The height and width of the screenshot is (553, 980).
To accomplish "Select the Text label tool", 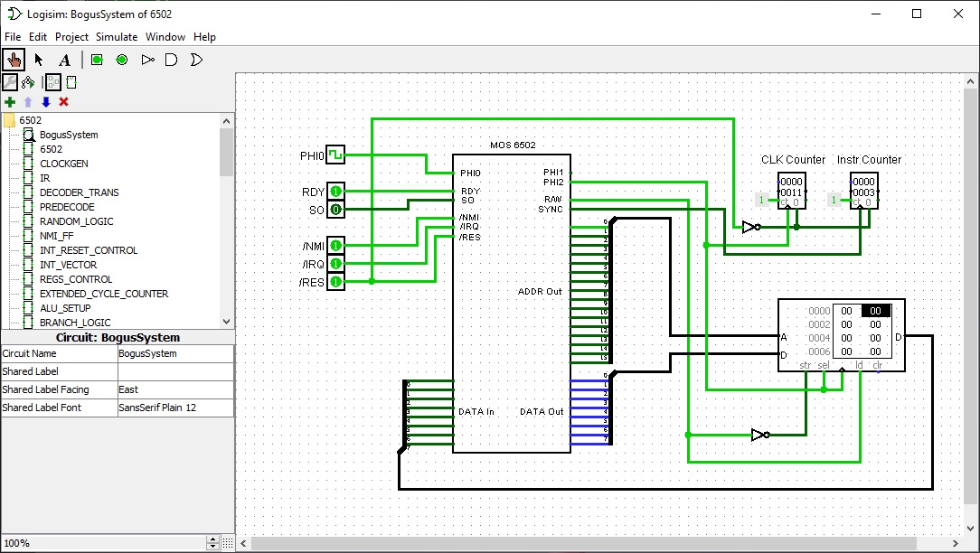I will point(64,60).
